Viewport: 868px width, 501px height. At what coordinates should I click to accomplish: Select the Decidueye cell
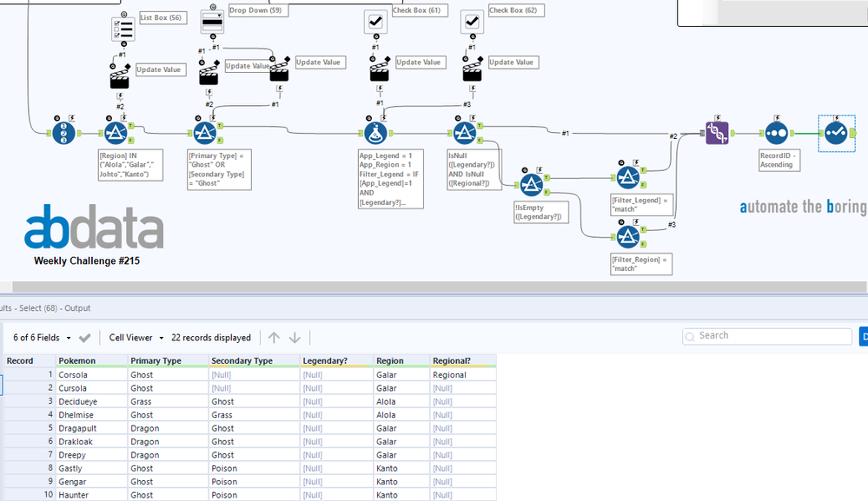tap(92, 401)
